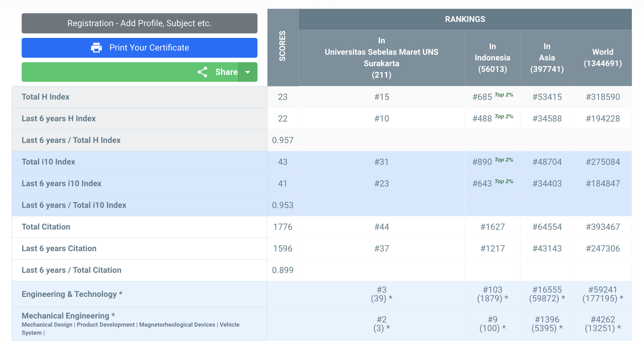Click world rank #318590 for H Index
The width and height of the screenshot is (644, 351).
point(602,97)
